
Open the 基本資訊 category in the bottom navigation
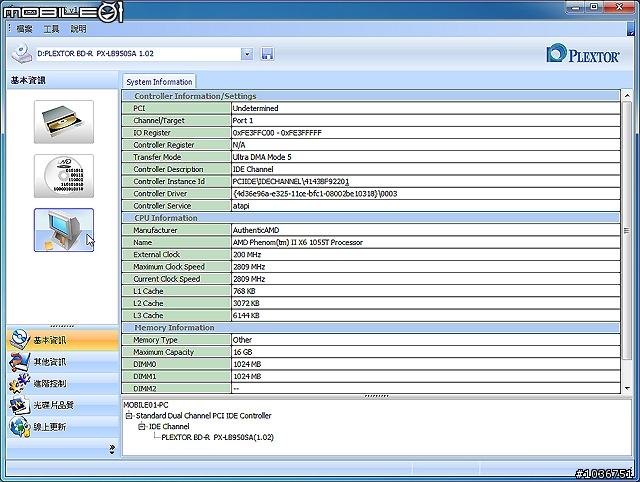click(x=62, y=340)
